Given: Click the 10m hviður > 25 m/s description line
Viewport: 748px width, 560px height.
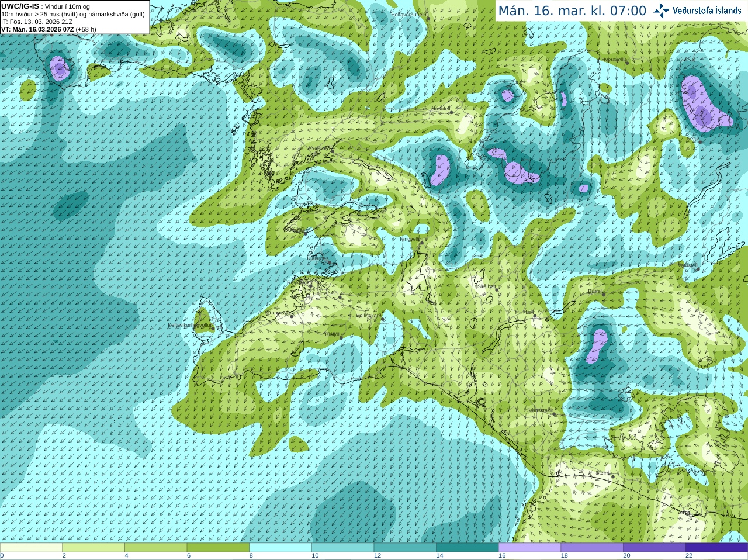Looking at the screenshot, I should tap(73, 14).
